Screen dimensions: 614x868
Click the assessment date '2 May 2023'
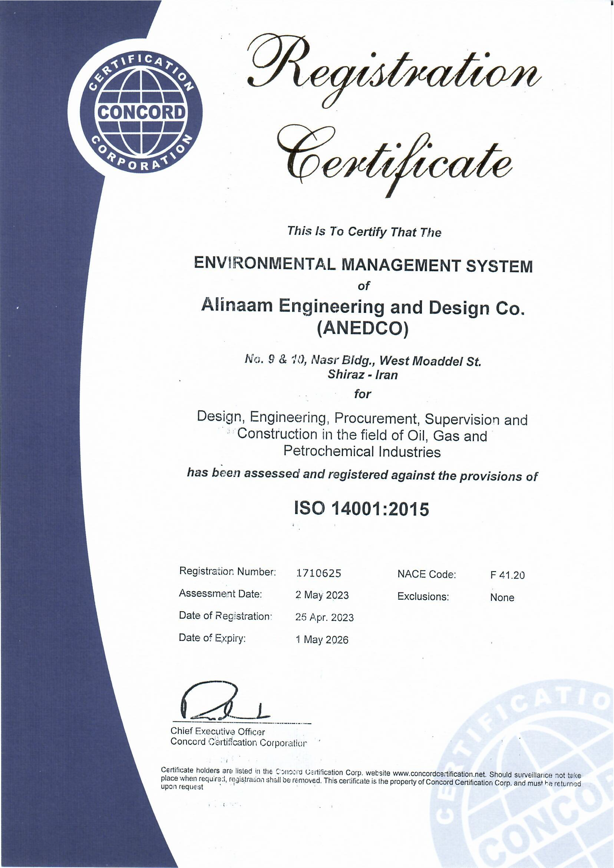[x=322, y=595]
